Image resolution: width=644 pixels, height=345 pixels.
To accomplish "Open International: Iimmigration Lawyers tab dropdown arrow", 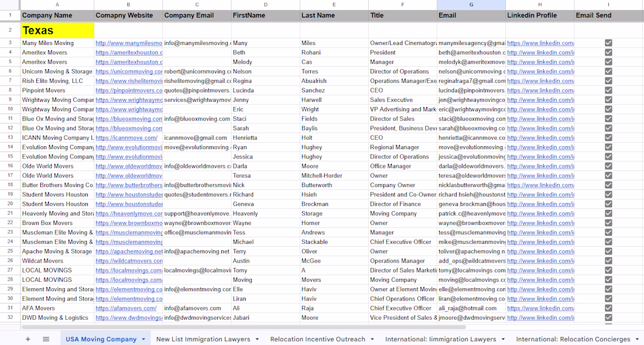I will (503, 339).
